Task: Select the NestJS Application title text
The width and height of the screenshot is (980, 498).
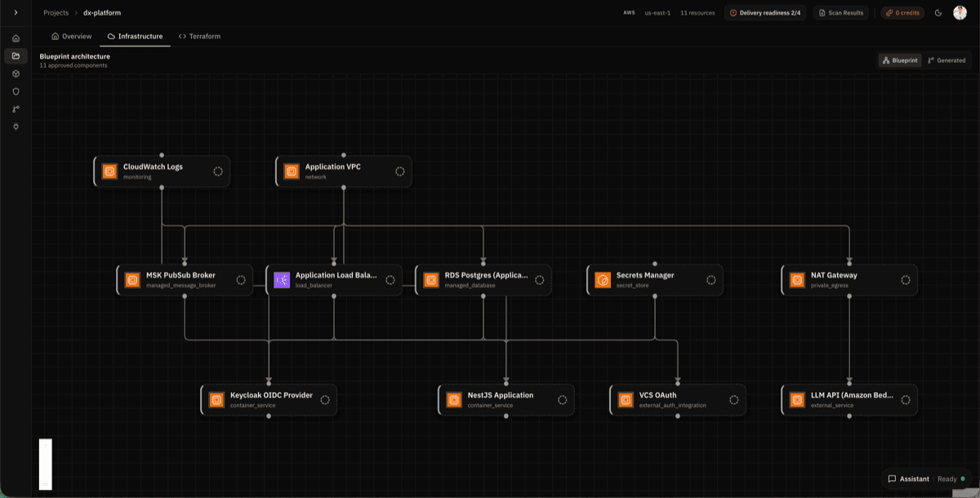Action: 501,395
